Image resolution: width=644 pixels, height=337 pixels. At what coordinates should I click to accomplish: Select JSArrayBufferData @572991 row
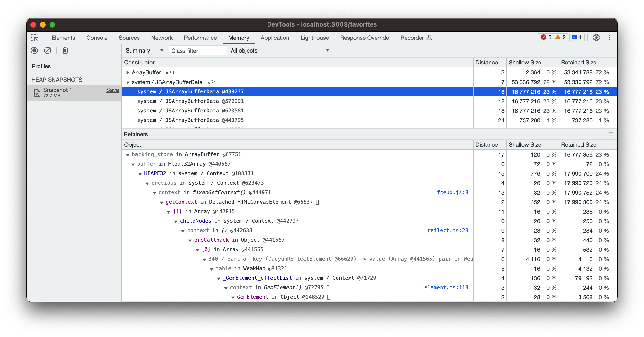pyautogui.click(x=370, y=101)
